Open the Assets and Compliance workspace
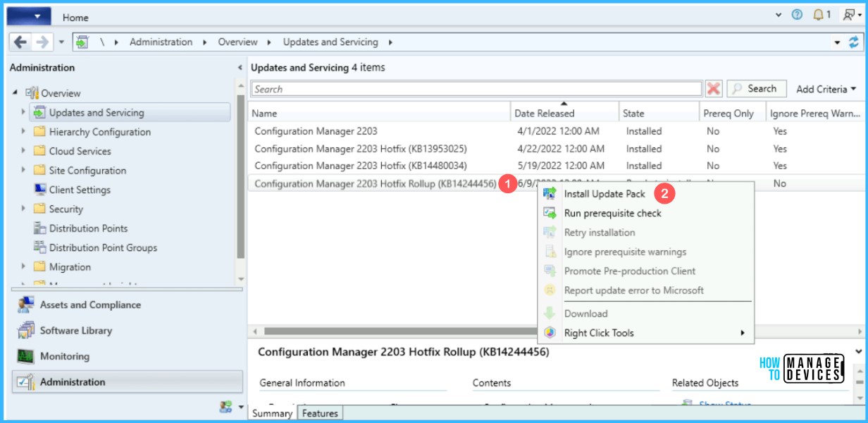868x423 pixels. (x=128, y=305)
